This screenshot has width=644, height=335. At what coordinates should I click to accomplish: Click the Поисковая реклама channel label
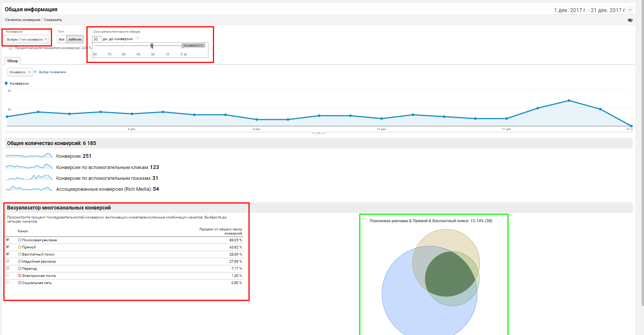[39, 240]
